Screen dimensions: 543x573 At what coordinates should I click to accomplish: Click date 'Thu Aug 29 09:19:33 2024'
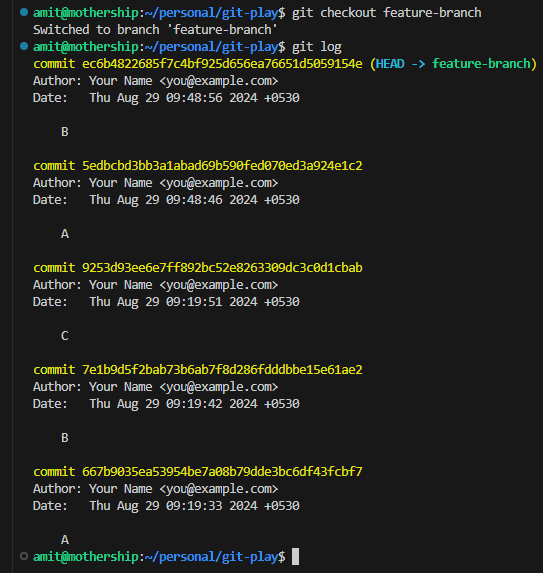click(x=174, y=505)
